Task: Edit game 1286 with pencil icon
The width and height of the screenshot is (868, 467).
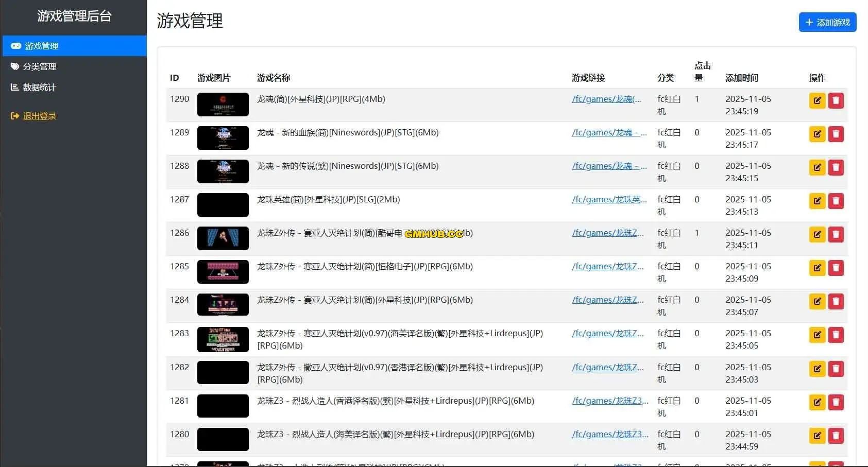Action: pyautogui.click(x=817, y=234)
